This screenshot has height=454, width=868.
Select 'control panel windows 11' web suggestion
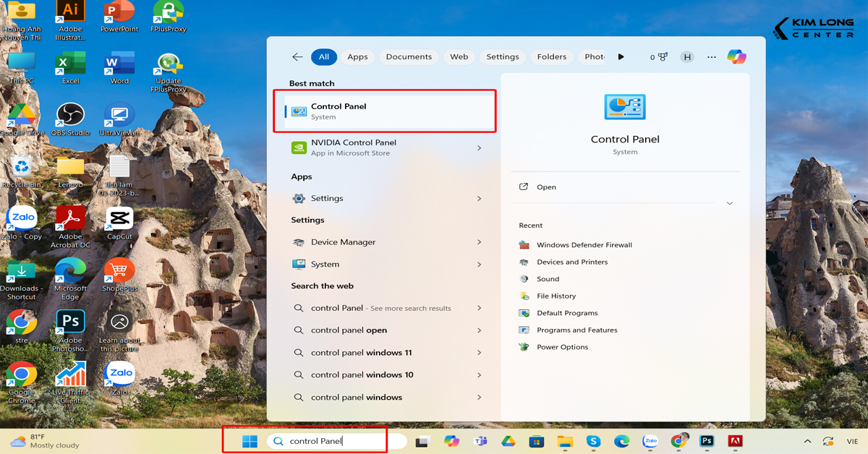pyautogui.click(x=361, y=353)
